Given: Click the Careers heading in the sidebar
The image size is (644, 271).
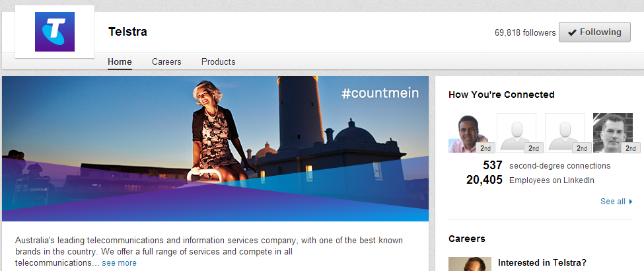Looking at the screenshot, I should coord(466,239).
